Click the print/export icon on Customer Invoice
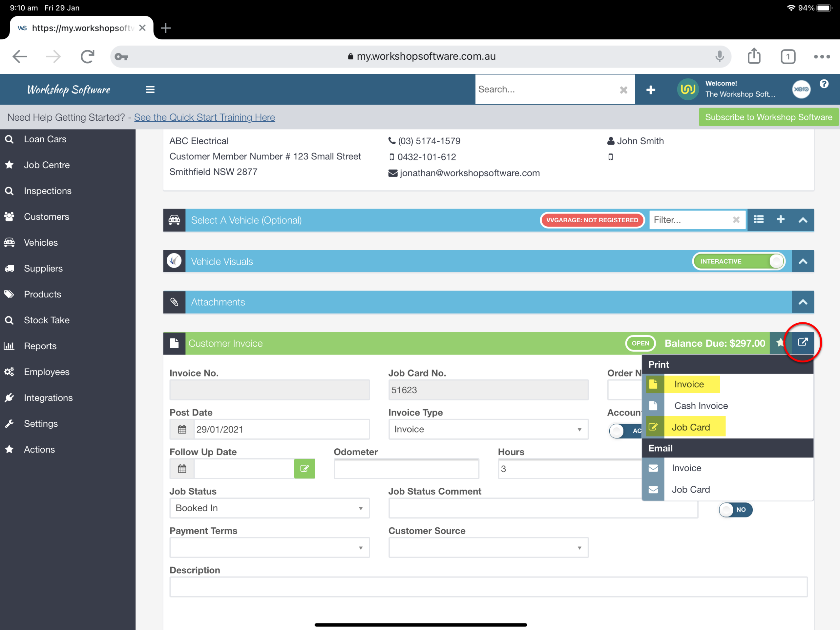 tap(802, 343)
